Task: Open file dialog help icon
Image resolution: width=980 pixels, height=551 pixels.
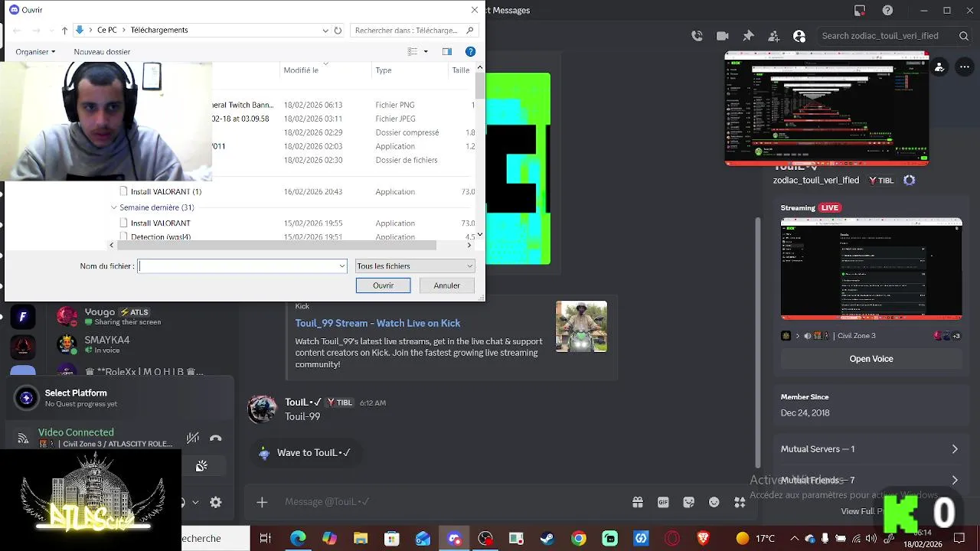Action: click(470, 51)
